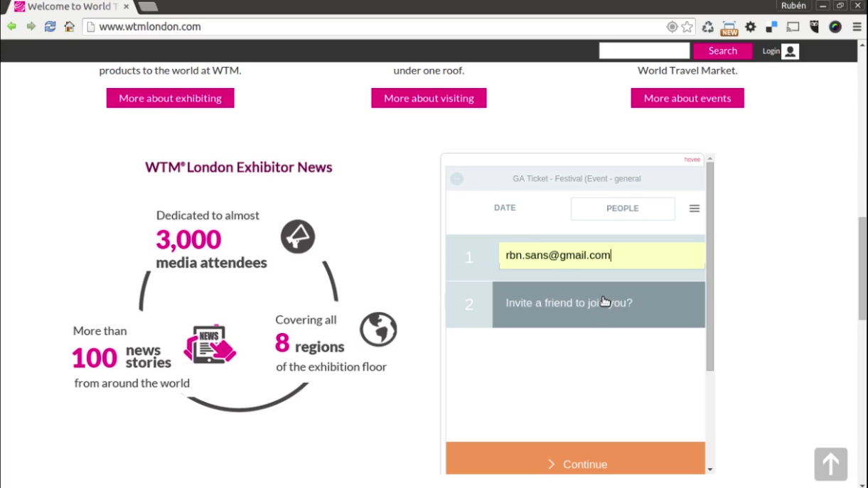The height and width of the screenshot is (488, 868).
Task: Click the Login link
Action: 771,51
